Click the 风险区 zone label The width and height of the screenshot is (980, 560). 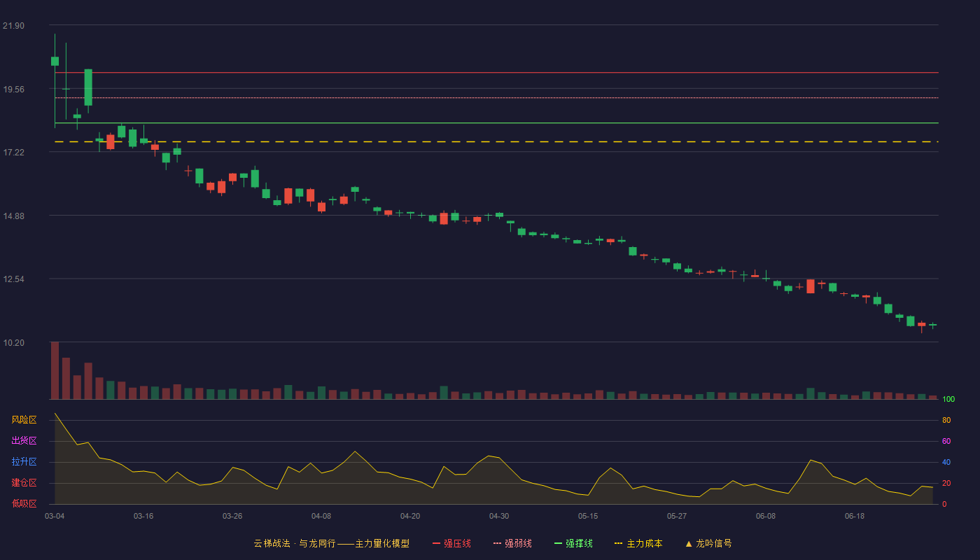tap(24, 420)
